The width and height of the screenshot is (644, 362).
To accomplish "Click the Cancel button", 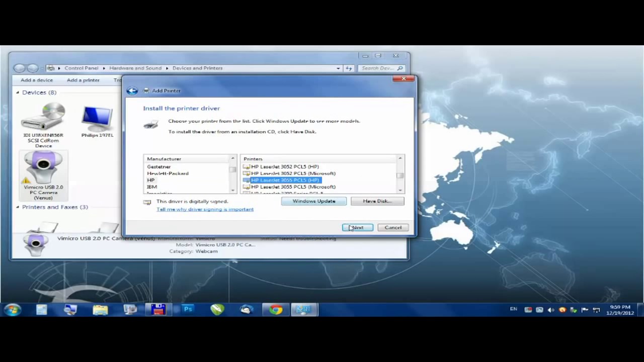I will [393, 228].
